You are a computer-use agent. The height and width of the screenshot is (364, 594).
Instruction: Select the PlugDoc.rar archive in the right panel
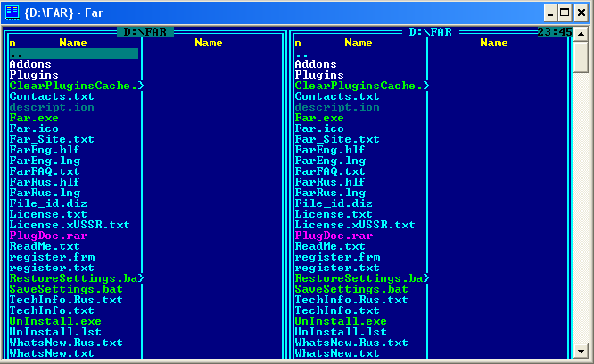point(334,236)
